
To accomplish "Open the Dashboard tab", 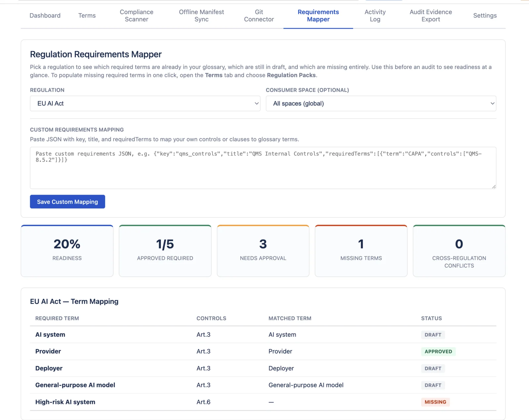I will [45, 16].
